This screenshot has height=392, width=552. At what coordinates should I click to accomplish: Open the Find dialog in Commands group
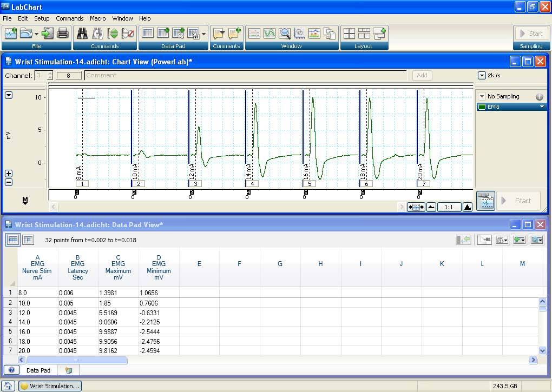(80, 34)
